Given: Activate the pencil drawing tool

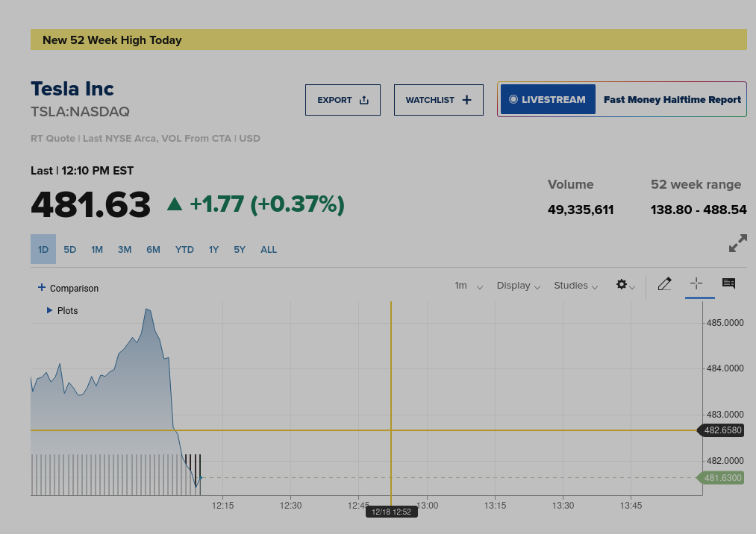Looking at the screenshot, I should (664, 284).
